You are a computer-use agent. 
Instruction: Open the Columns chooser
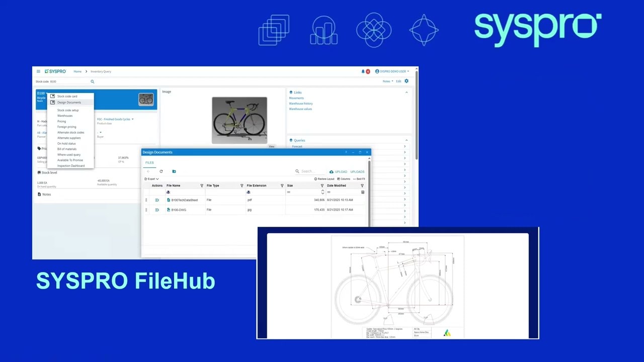point(344,179)
